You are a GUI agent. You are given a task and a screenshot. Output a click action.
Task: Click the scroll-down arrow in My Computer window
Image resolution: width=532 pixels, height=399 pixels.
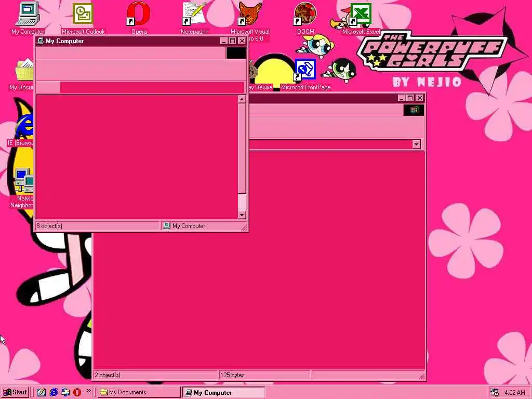coord(242,215)
